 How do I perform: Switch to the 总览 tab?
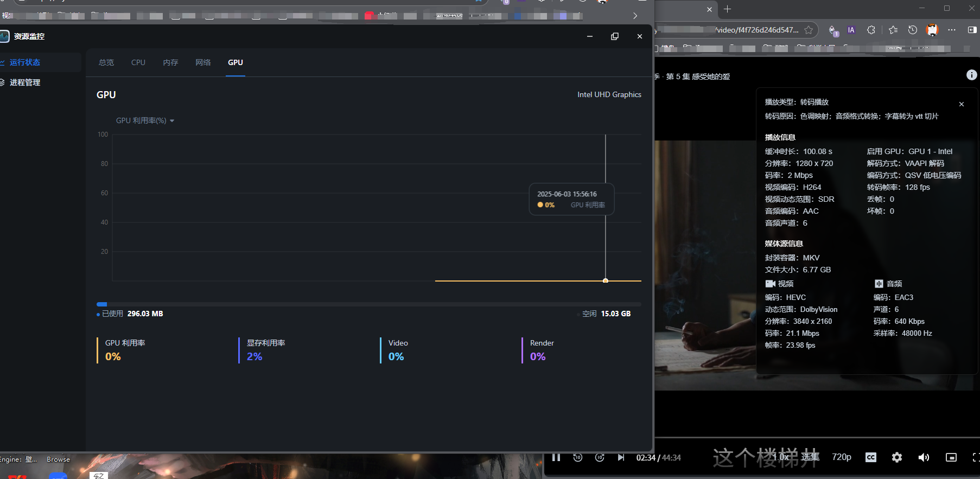click(x=106, y=62)
